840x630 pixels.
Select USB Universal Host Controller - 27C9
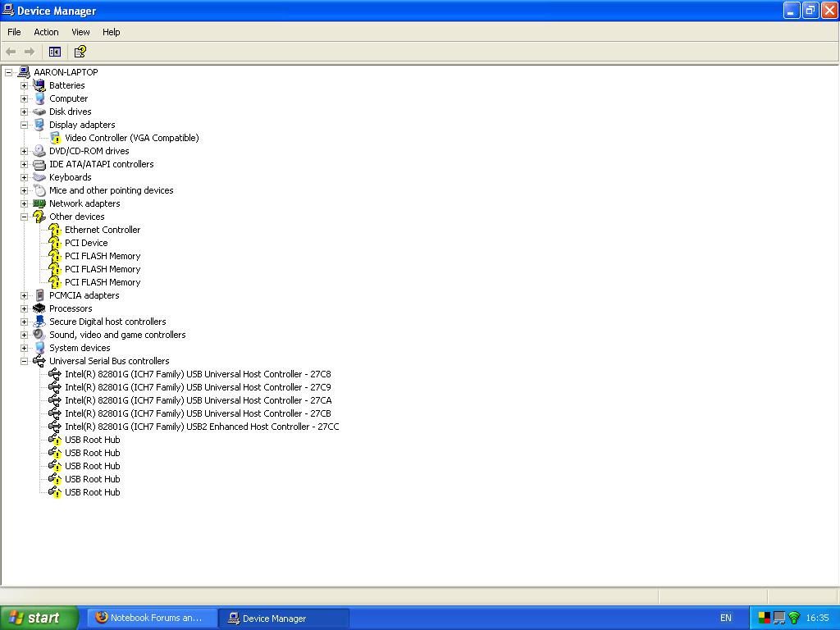pos(198,387)
